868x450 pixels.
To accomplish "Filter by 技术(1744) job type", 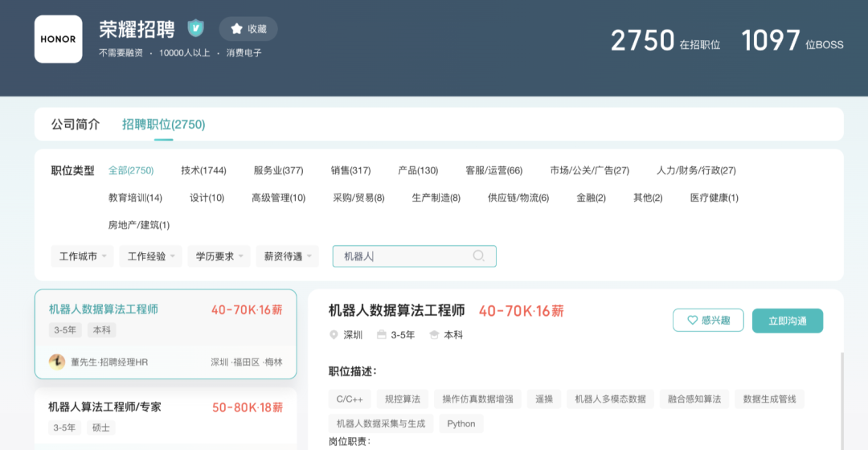I will (x=203, y=170).
